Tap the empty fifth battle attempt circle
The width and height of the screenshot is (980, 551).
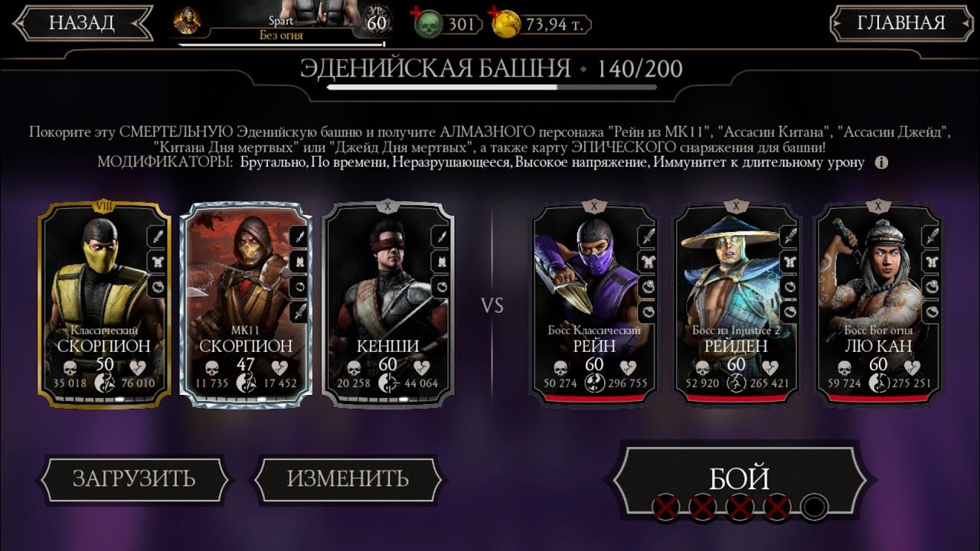point(815,507)
